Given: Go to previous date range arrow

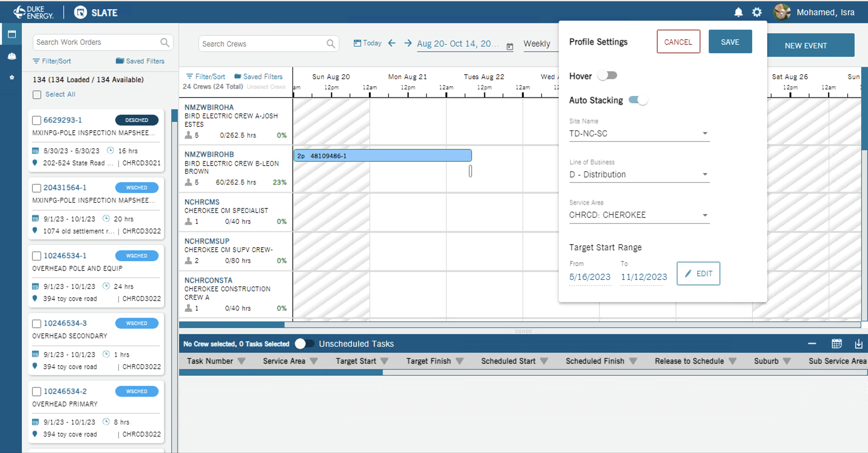Looking at the screenshot, I should [392, 43].
